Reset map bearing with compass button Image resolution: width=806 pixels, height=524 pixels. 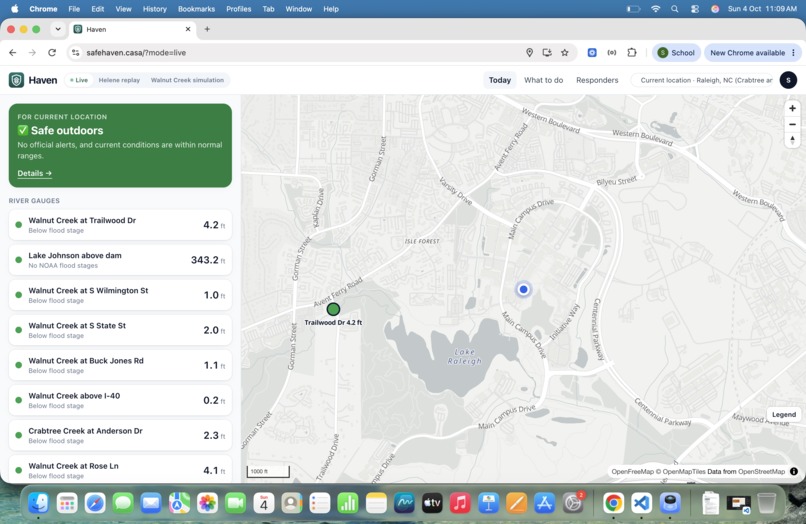(x=792, y=140)
